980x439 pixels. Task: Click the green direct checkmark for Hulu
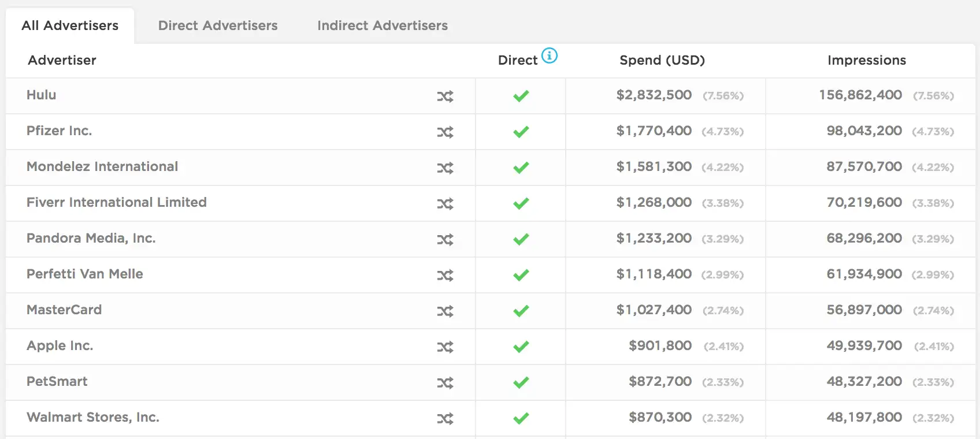coord(521,96)
